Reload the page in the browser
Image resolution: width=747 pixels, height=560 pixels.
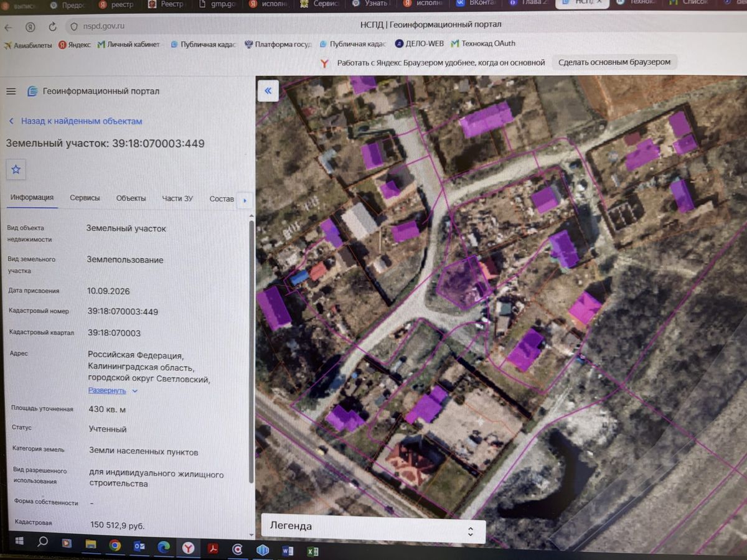(x=52, y=27)
